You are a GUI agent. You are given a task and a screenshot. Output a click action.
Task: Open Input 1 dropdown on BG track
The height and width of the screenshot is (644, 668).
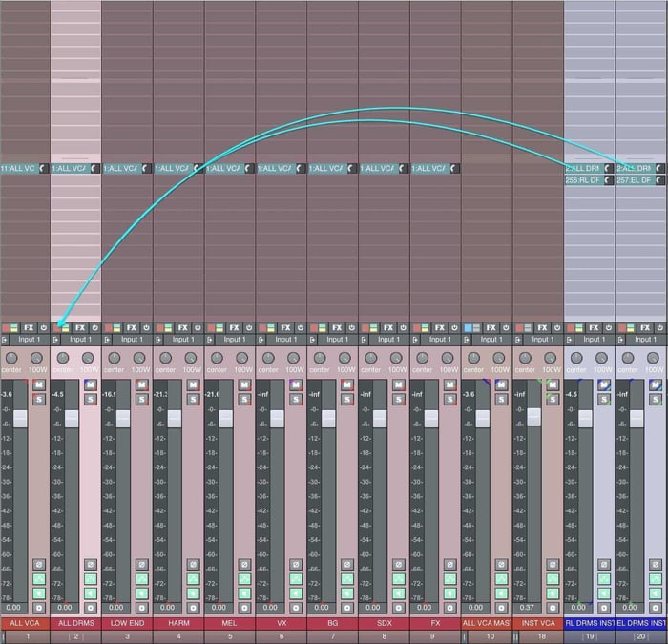pyautogui.click(x=338, y=340)
